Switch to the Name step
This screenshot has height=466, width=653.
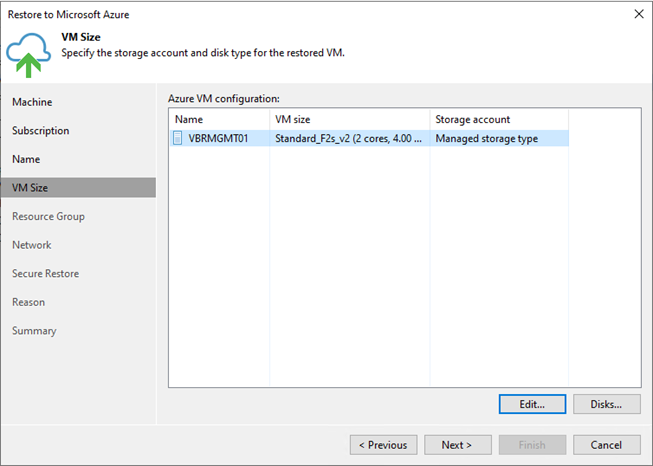click(x=26, y=159)
